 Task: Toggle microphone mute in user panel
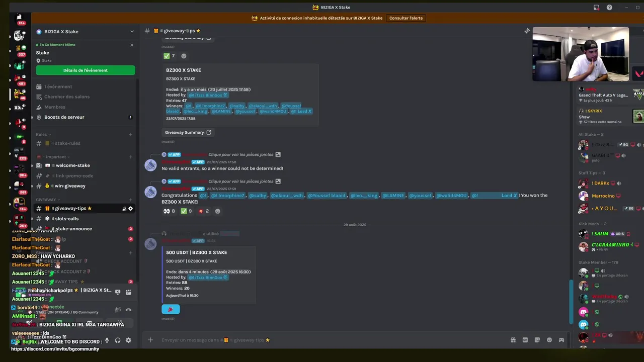107,340
